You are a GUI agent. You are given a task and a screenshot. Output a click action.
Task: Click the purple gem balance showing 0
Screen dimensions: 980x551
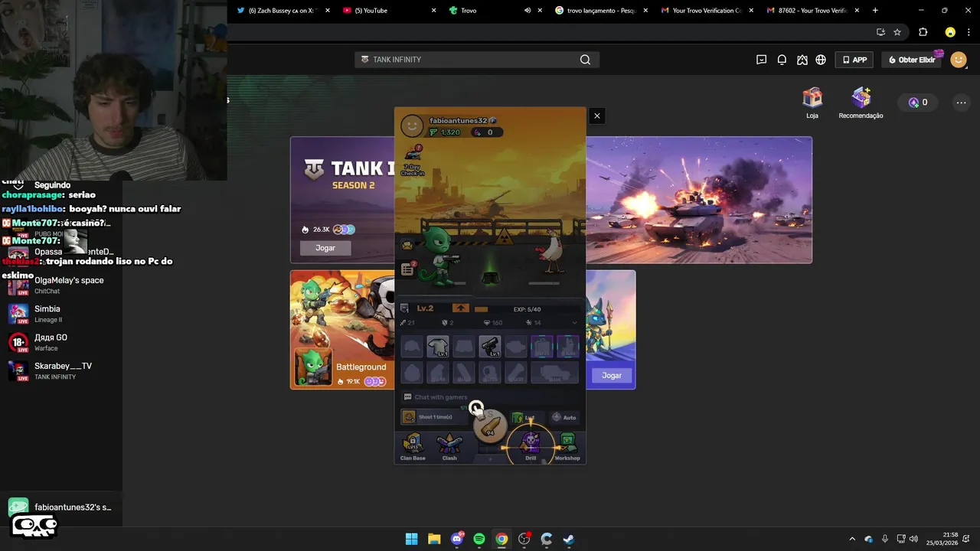click(918, 103)
